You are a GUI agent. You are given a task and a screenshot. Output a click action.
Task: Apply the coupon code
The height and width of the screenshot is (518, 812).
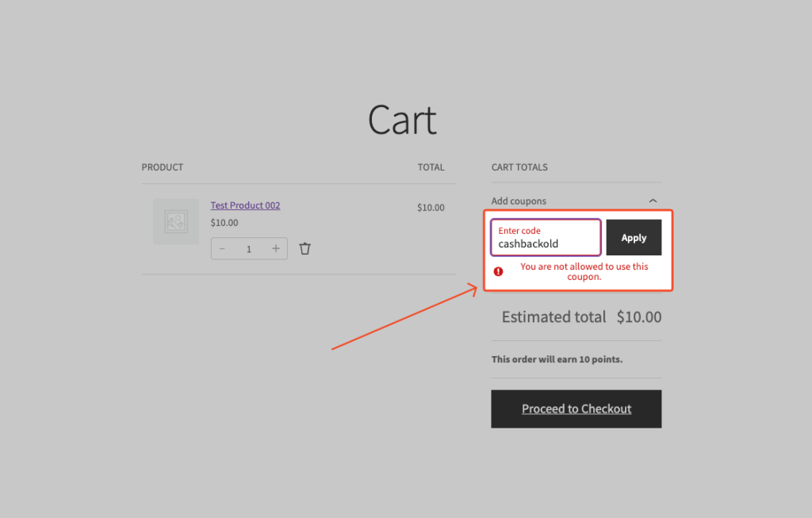(x=634, y=237)
